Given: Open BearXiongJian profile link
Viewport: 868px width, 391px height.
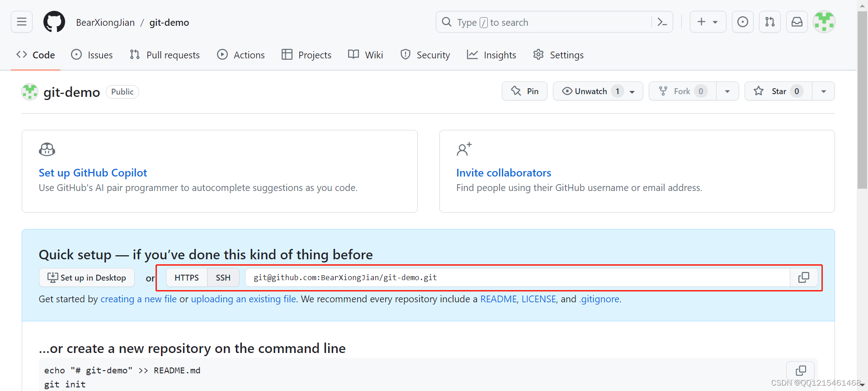Looking at the screenshot, I should pos(105,22).
